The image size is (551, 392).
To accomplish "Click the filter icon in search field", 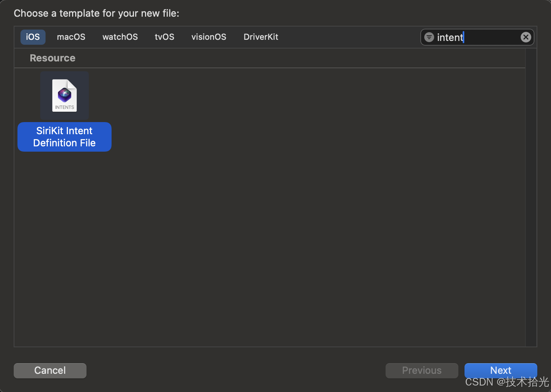I will tap(429, 37).
